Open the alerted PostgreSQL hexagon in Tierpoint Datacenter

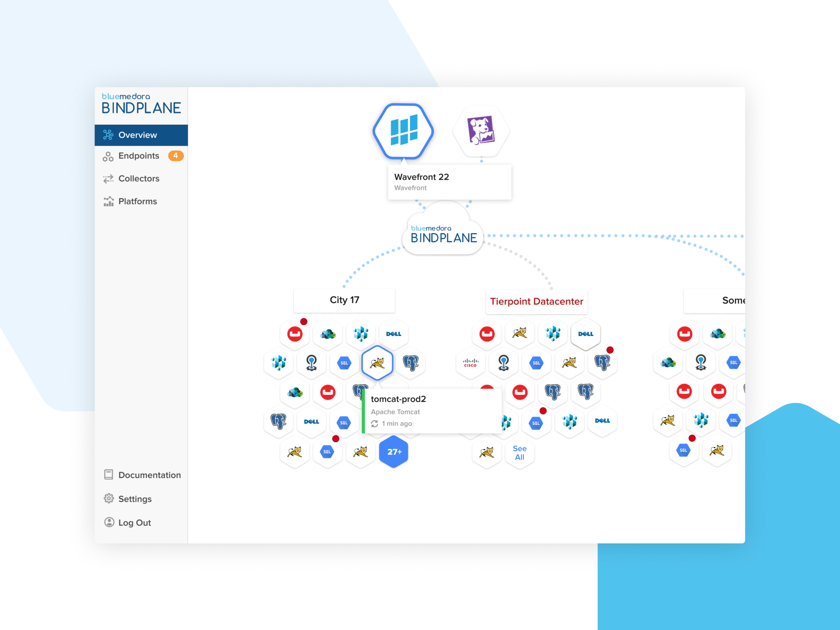coord(602,363)
